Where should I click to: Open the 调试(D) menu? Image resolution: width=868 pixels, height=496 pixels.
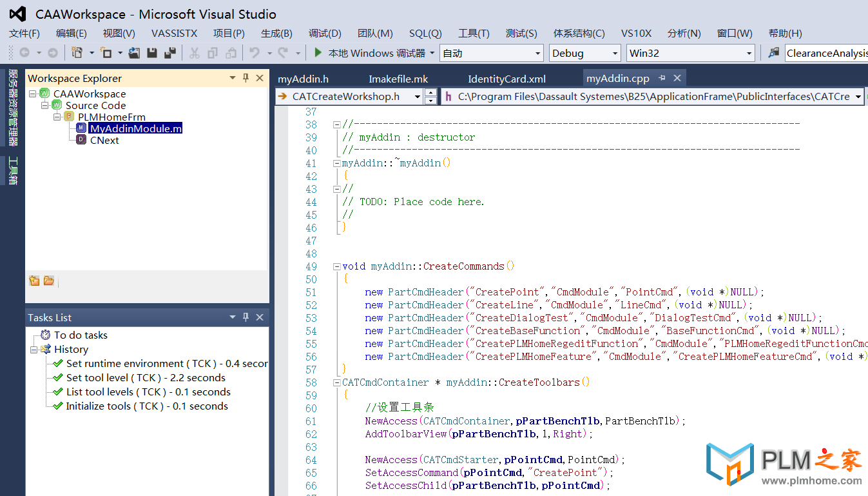(325, 34)
